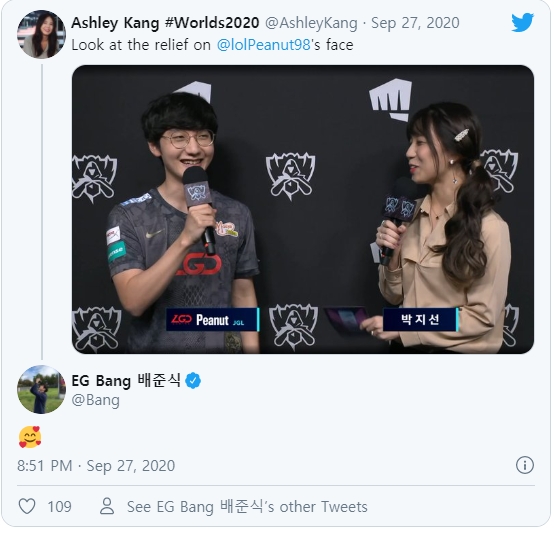Click the 박지선 name banner in image

tap(420, 320)
